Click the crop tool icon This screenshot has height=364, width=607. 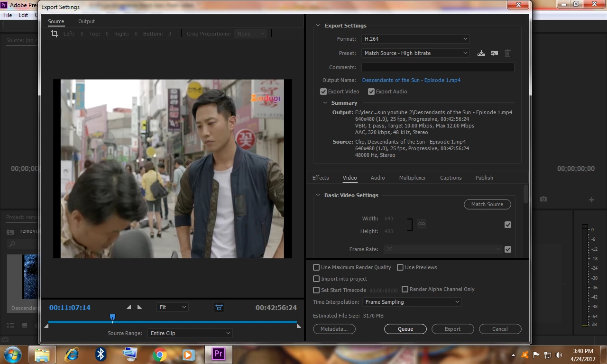[x=55, y=34]
